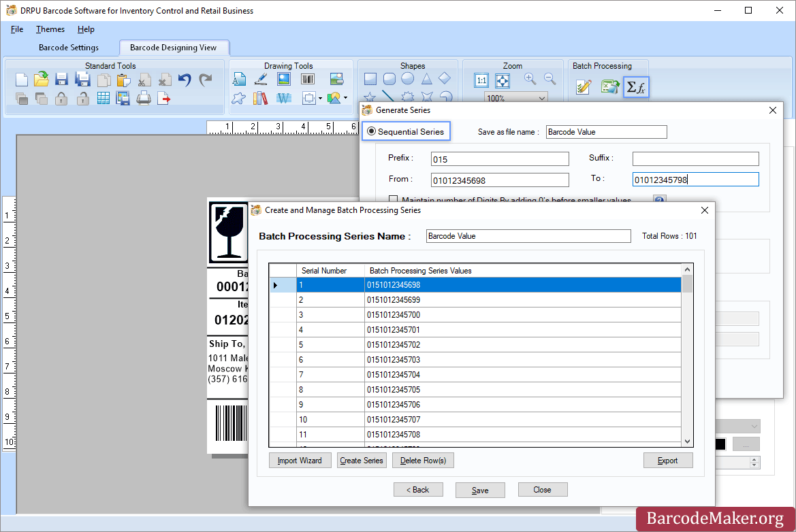The height and width of the screenshot is (532, 796).
Task: Add a watermark with the W tool
Action: coord(284,99)
